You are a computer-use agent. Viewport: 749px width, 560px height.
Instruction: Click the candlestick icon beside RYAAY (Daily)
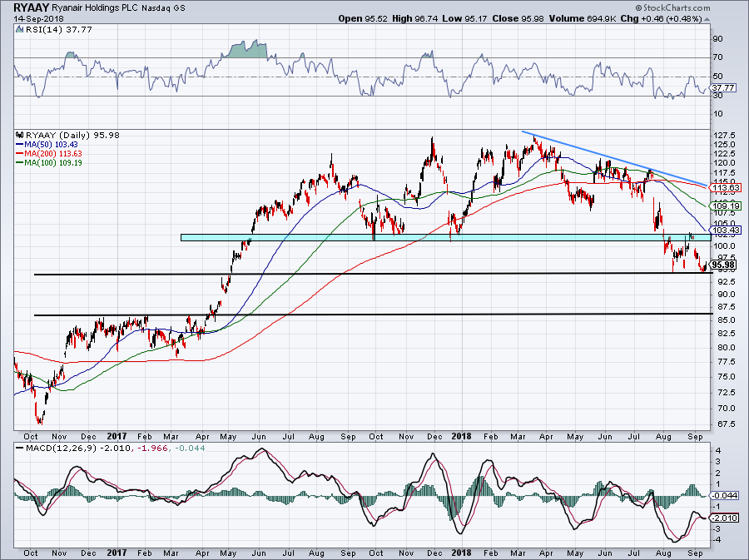pyautogui.click(x=20, y=135)
